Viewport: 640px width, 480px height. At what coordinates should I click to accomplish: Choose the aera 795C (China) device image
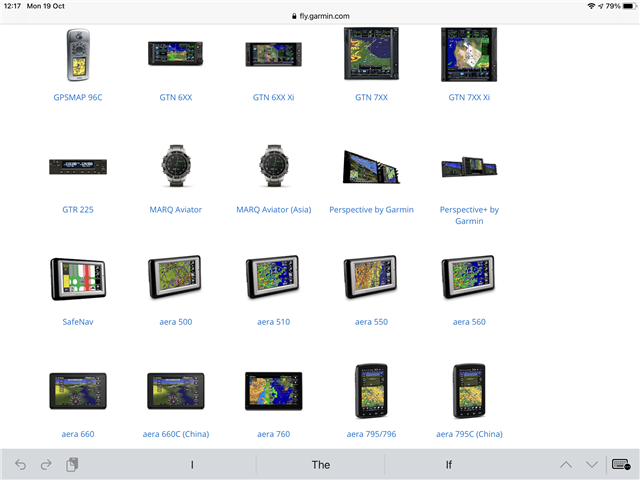tap(469, 391)
